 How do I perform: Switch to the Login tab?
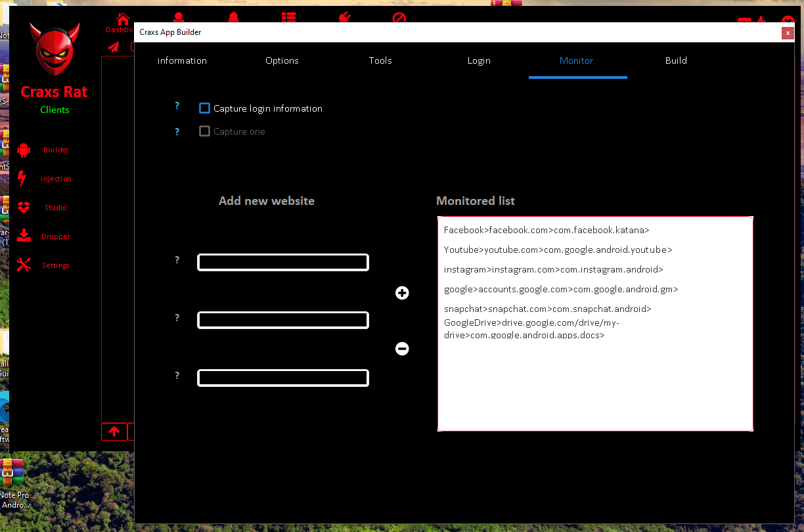[479, 60]
